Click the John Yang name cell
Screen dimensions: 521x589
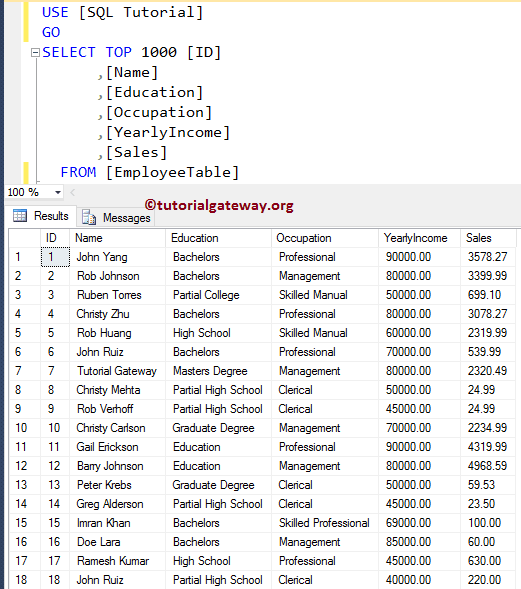117,257
